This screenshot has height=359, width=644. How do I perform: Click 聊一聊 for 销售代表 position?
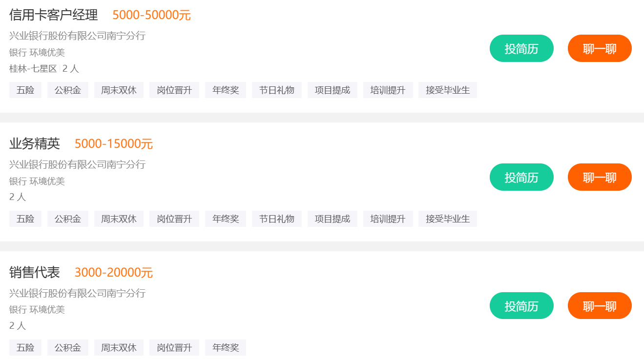click(x=599, y=305)
